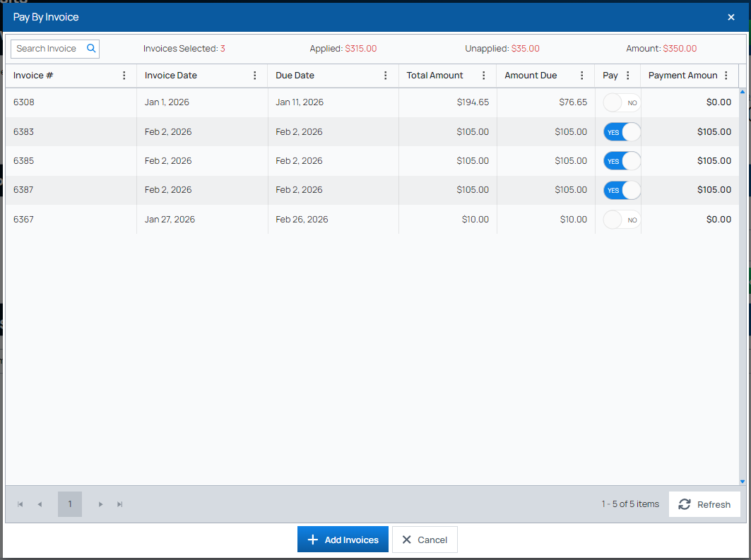Click payment amount for invoice 6367
The image size is (751, 560).
pyautogui.click(x=719, y=219)
